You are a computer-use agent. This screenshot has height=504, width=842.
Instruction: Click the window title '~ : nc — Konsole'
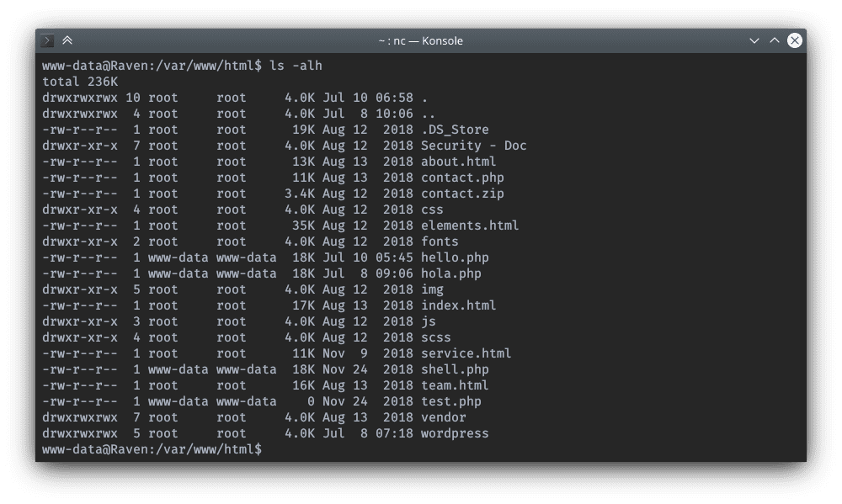pos(420,40)
